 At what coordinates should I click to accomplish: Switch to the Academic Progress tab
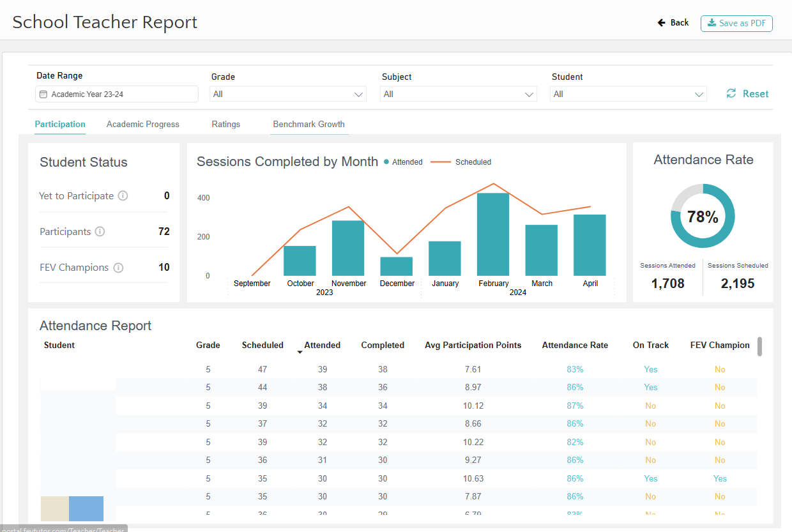coord(143,124)
